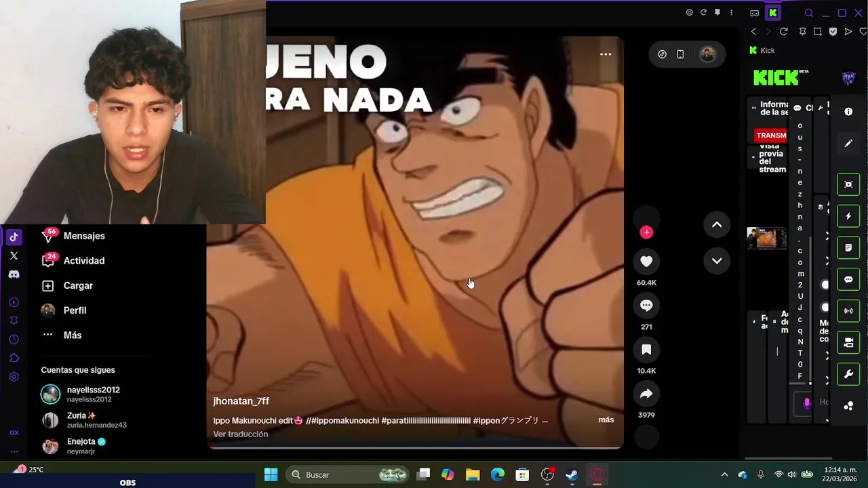Open File Explorer from the taskbar
Image resolution: width=868 pixels, height=488 pixels.
coord(473,474)
